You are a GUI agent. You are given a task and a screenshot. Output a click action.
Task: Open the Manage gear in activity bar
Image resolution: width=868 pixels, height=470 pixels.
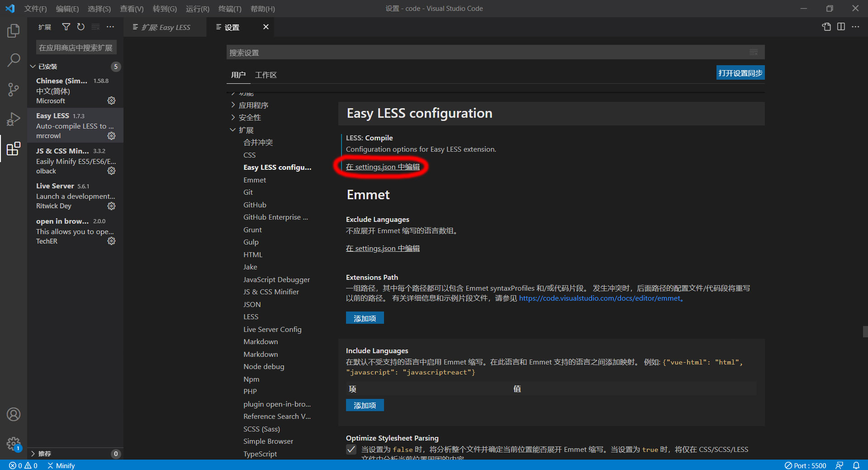point(14,444)
